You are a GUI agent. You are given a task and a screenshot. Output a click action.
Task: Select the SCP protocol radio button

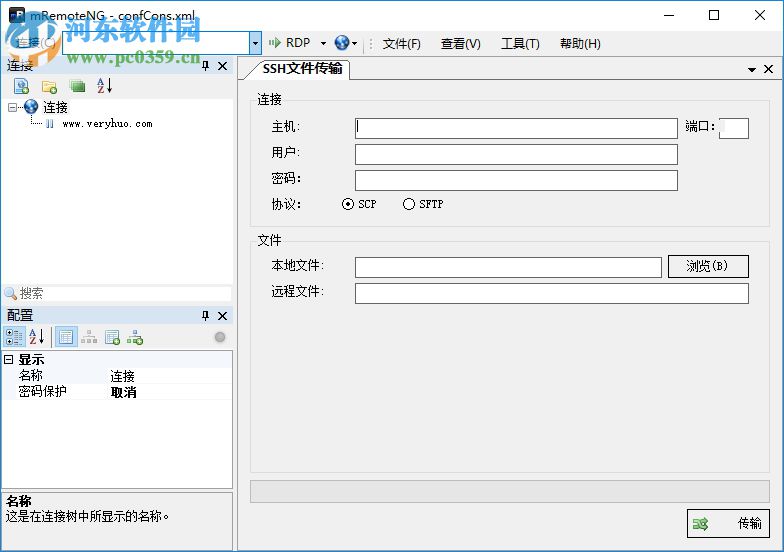tap(348, 204)
